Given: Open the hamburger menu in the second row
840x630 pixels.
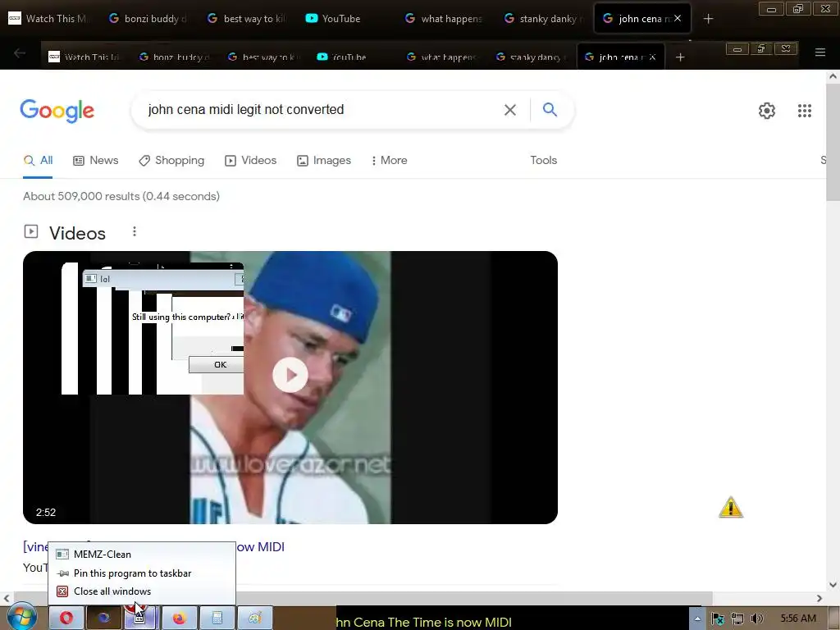Looking at the screenshot, I should pyautogui.click(x=819, y=52).
